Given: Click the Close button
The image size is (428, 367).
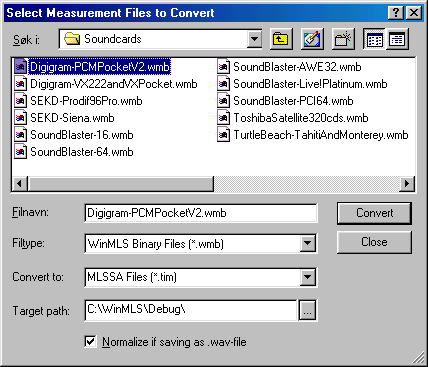Looking at the screenshot, I should point(374,242).
